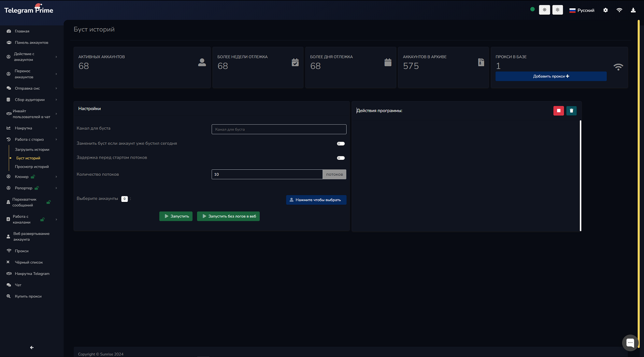The width and height of the screenshot is (644, 357).
Task: Click the green status dot in header
Action: 533,9
